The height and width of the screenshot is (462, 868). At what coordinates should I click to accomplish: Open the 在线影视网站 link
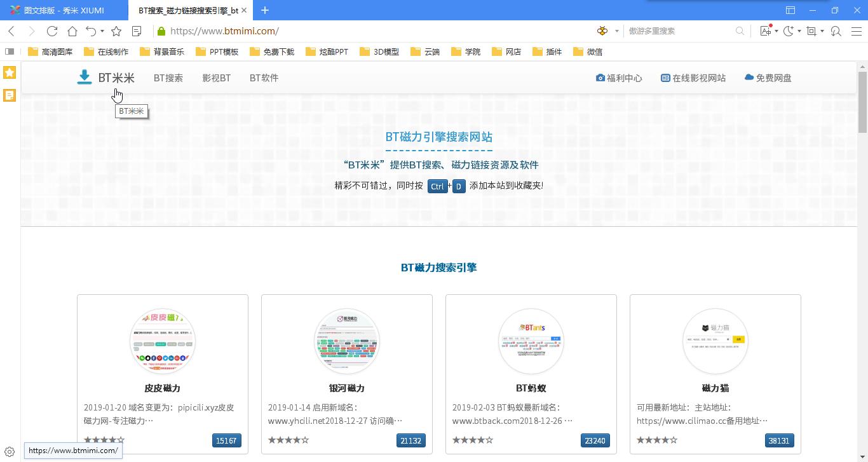(693, 78)
